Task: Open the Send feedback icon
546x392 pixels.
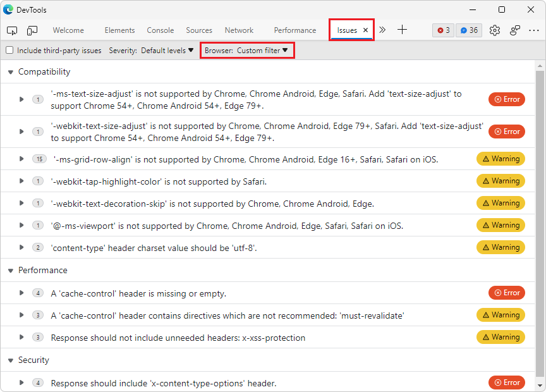Action: pos(514,30)
